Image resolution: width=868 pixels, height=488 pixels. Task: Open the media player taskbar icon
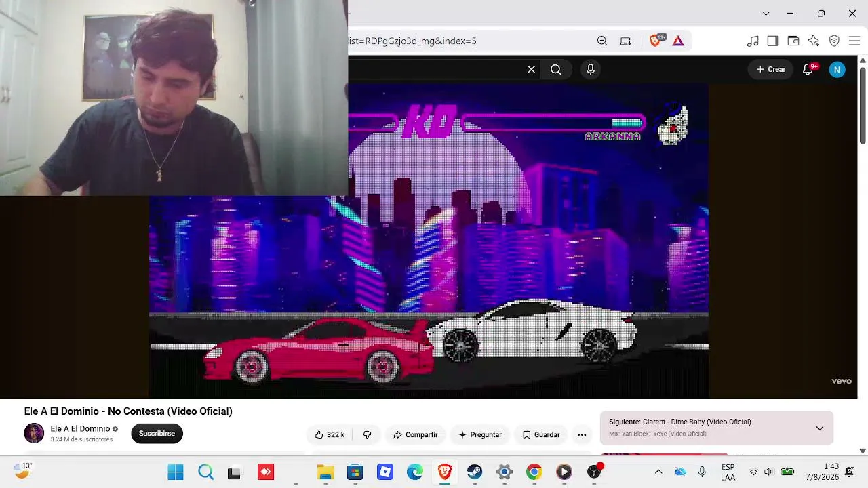pyautogui.click(x=564, y=472)
